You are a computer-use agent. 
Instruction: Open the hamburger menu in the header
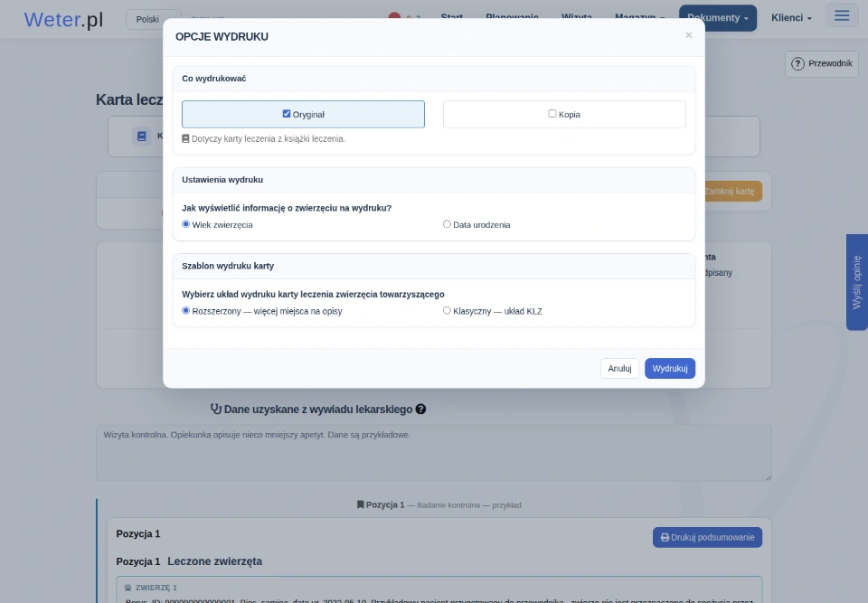842,15
